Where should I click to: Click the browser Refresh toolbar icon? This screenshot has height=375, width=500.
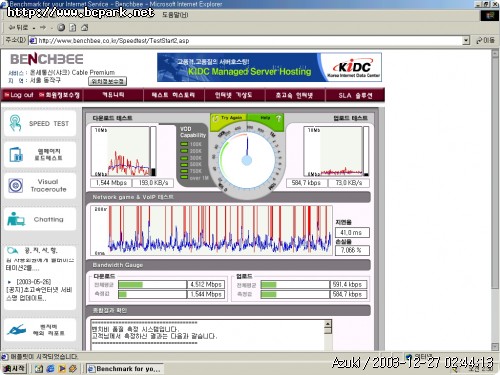click(x=73, y=28)
